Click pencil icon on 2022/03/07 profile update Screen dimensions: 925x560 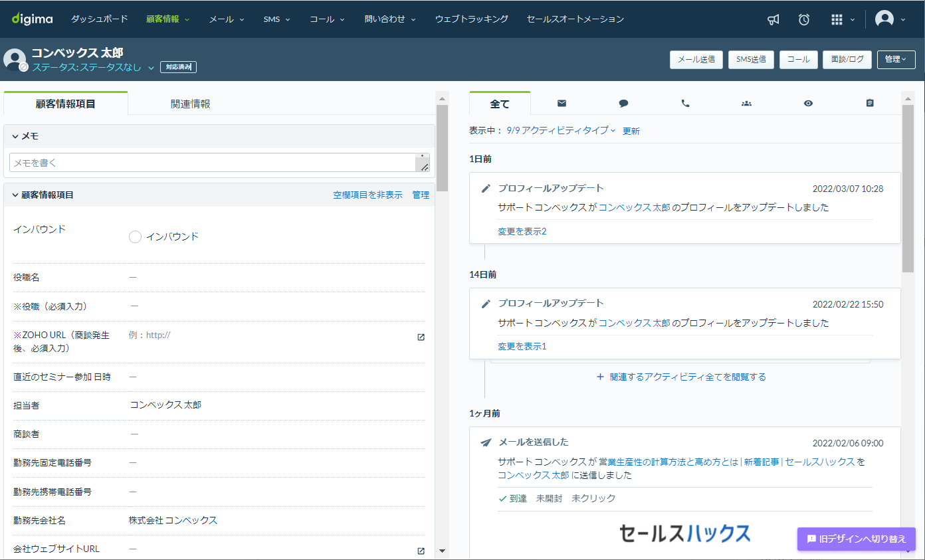coord(486,189)
